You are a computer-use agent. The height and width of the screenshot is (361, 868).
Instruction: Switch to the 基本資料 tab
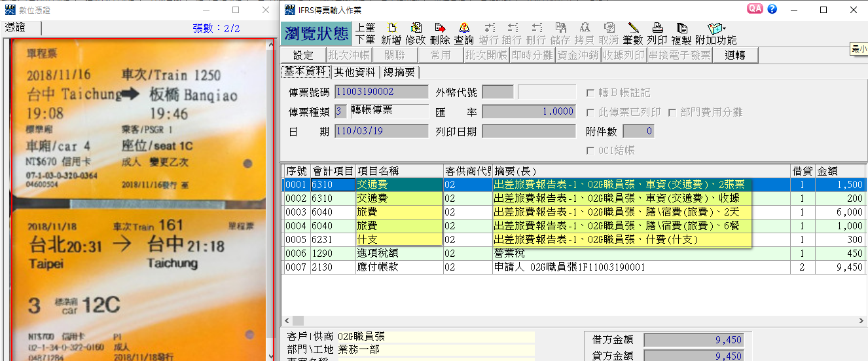305,71
